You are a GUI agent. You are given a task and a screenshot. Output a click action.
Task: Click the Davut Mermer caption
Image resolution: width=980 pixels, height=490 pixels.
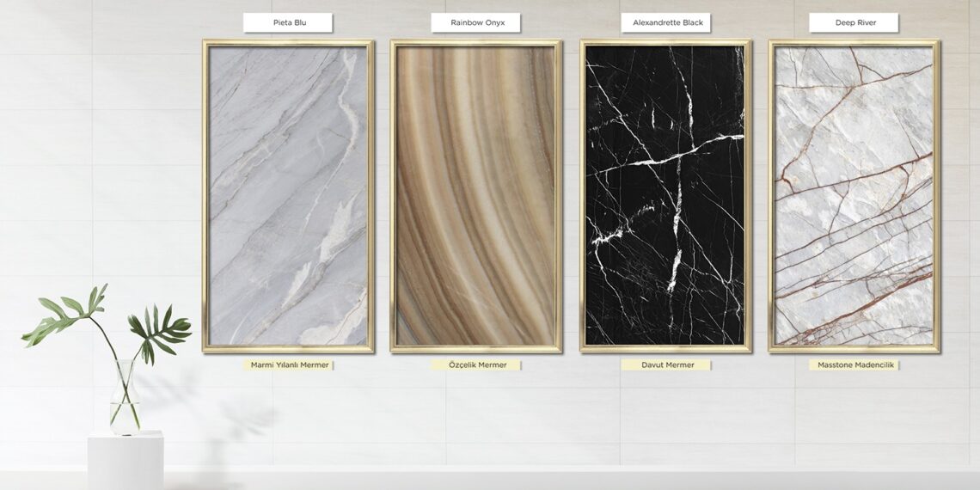pyautogui.click(x=665, y=365)
